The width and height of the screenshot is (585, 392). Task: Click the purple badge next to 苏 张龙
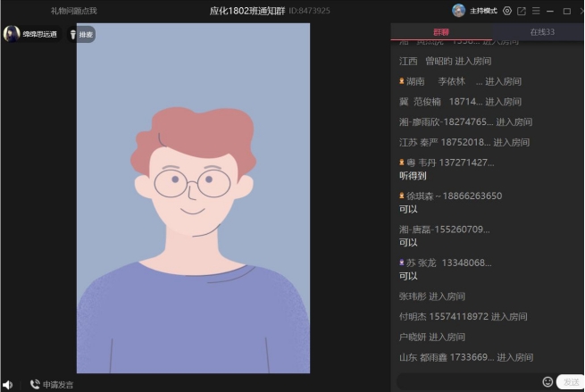401,263
